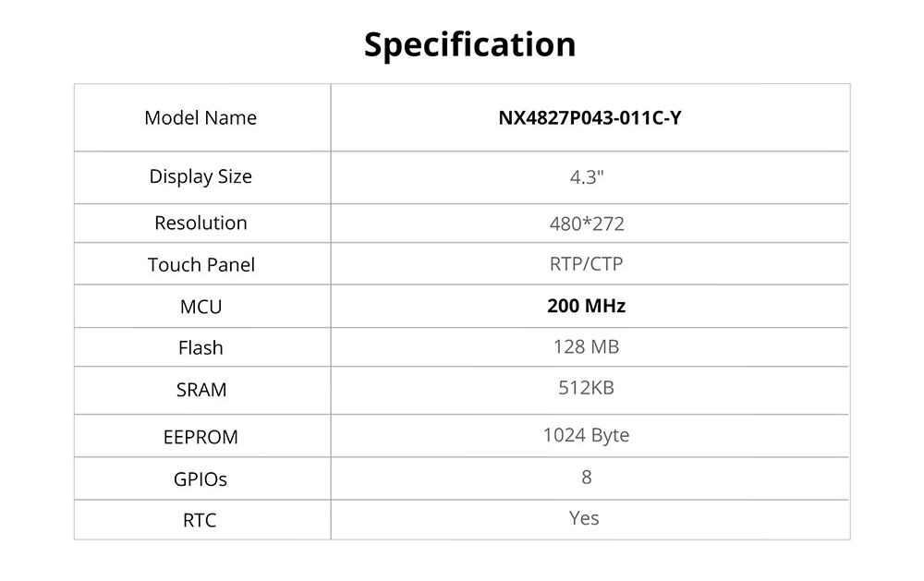924x581 pixels.
Task: Click the 128 MB flash value
Action: point(586,347)
